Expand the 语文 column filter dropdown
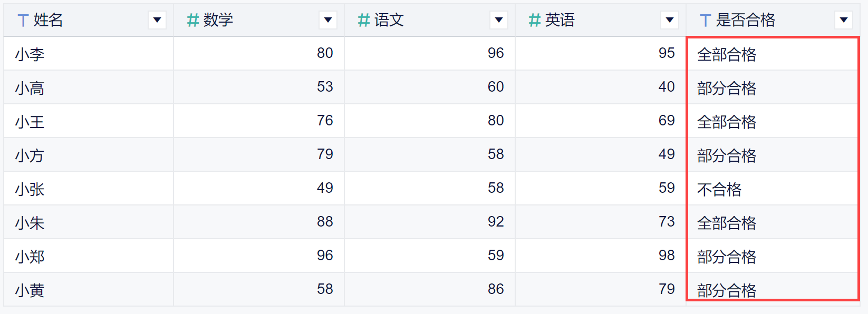 (499, 21)
